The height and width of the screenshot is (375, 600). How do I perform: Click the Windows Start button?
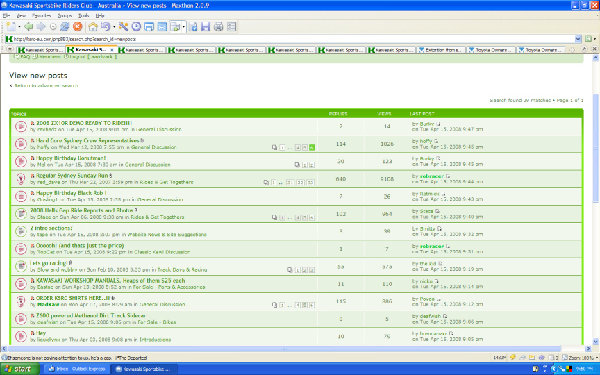(20, 369)
